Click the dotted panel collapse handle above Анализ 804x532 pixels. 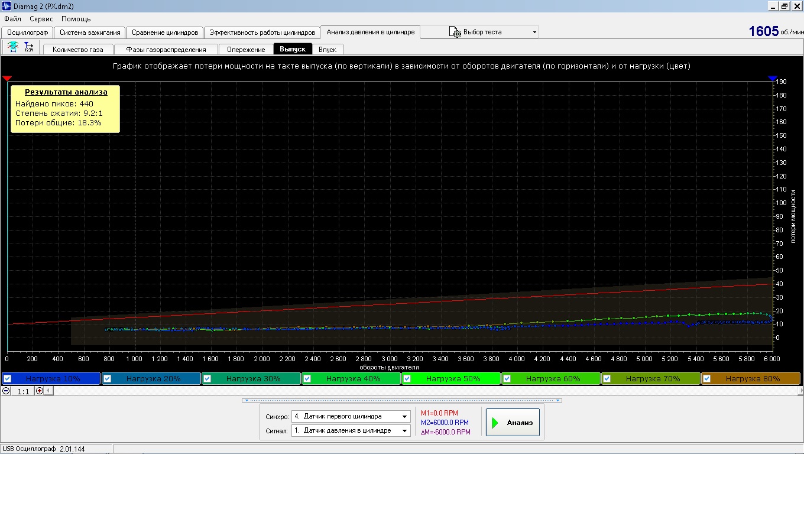tap(402, 400)
